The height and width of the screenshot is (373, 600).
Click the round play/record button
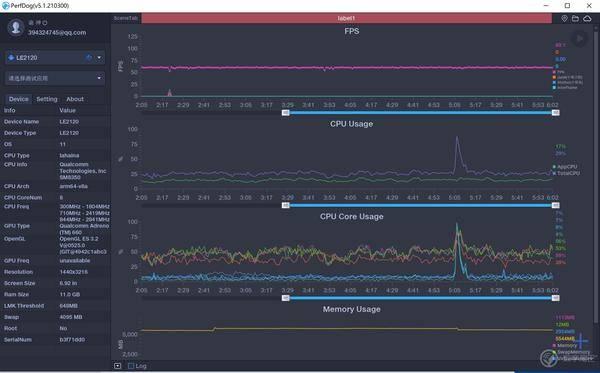[x=579, y=39]
